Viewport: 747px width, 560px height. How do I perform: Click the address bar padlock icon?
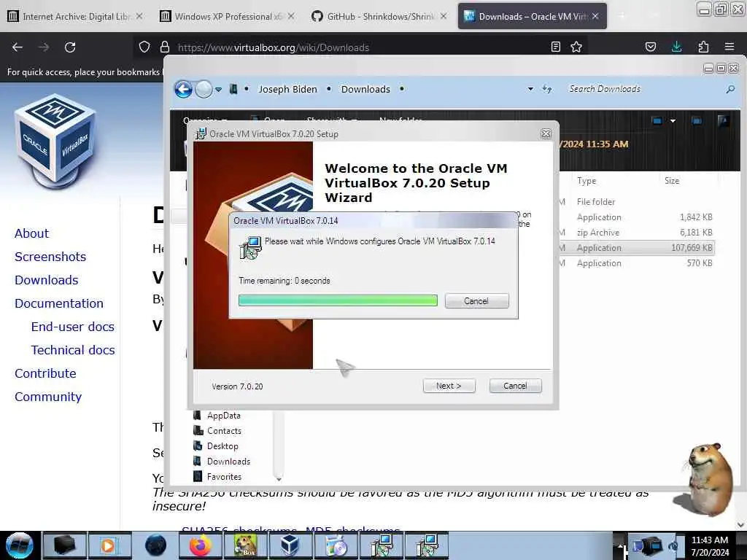(165, 47)
